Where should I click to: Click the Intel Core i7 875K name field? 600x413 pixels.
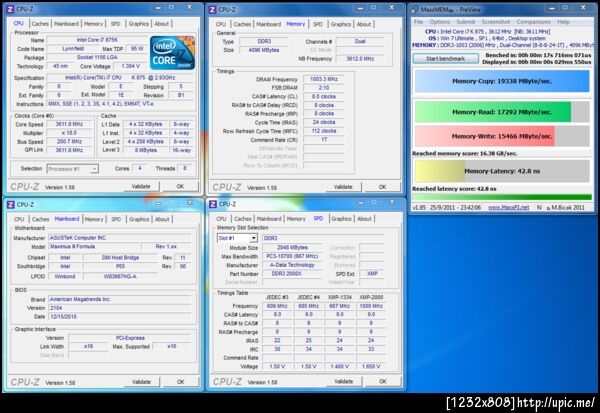97,40
